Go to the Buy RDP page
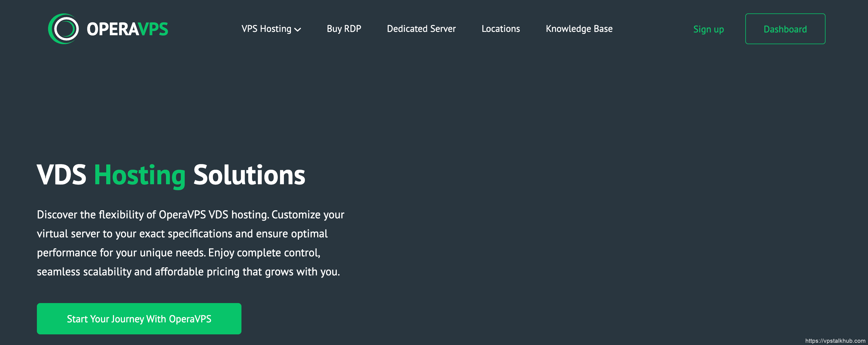The image size is (868, 345). [344, 29]
